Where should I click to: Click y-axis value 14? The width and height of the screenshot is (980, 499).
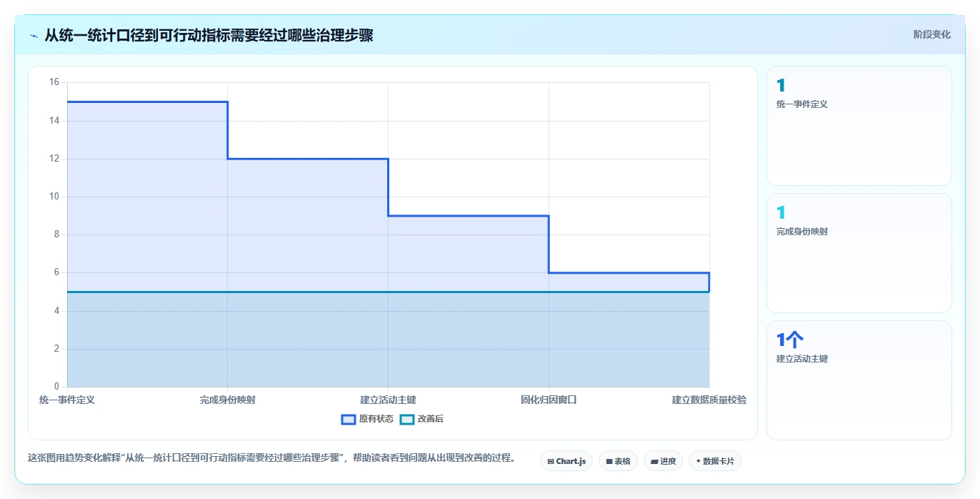(x=54, y=121)
